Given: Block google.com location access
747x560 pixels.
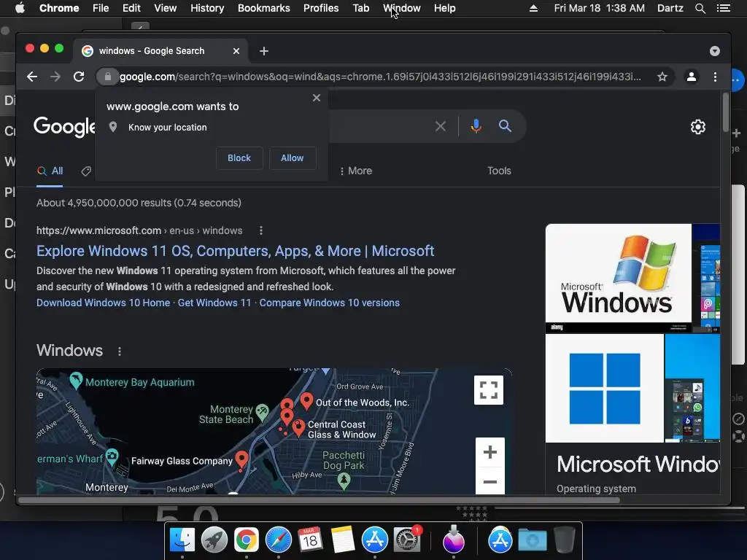Looking at the screenshot, I should tap(239, 158).
